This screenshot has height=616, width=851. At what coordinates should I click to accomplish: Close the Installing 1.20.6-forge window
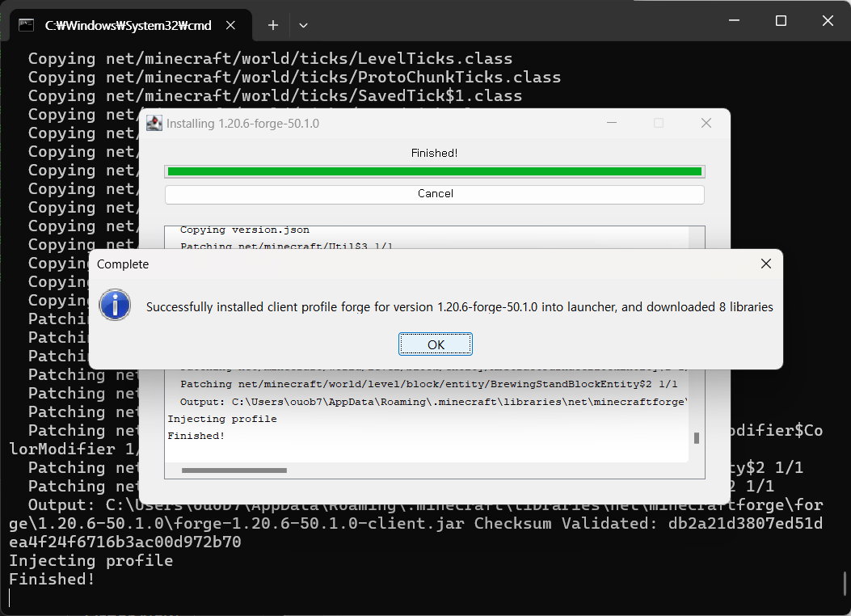click(706, 123)
